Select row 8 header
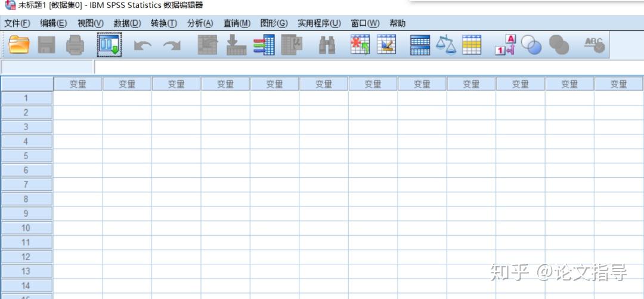 tap(26, 199)
